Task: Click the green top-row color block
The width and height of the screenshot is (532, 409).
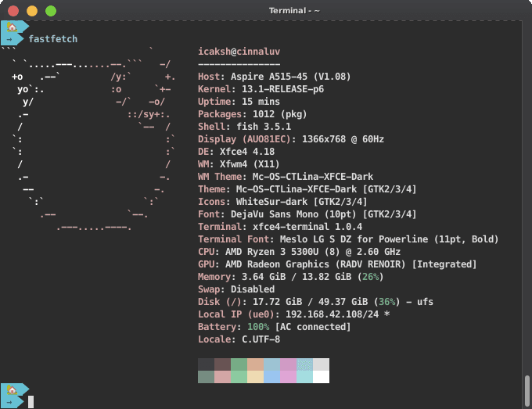Action: tap(239, 364)
